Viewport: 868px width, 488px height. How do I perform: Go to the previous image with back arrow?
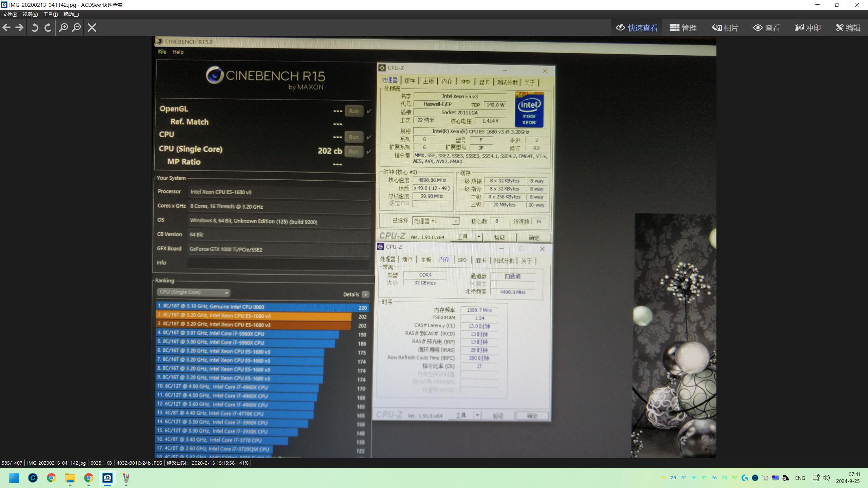click(6, 27)
